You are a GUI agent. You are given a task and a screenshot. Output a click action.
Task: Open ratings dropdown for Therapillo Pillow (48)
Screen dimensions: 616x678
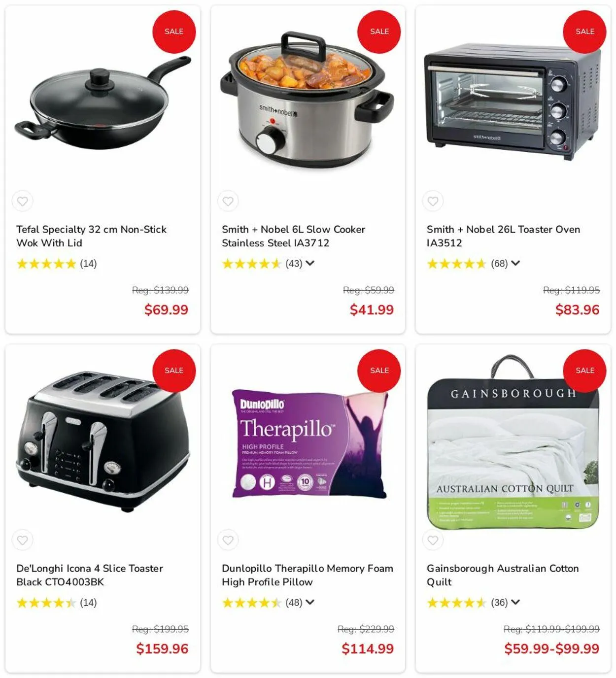pyautogui.click(x=310, y=602)
